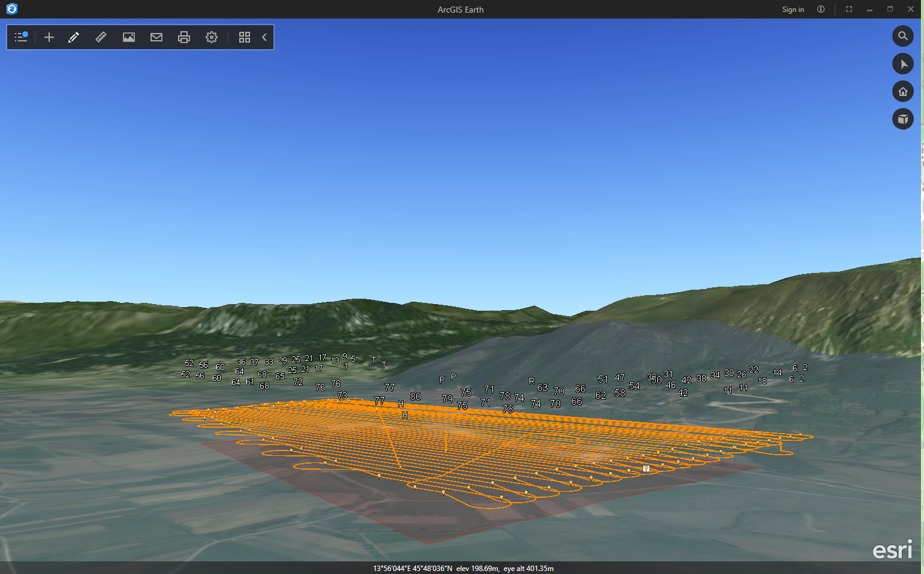Open the Basemap gallery image icon
924x574 pixels.
(x=129, y=37)
